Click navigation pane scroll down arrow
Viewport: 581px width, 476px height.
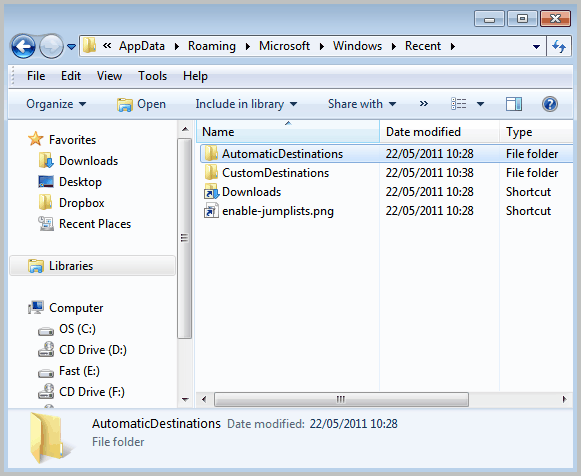pyautogui.click(x=185, y=399)
